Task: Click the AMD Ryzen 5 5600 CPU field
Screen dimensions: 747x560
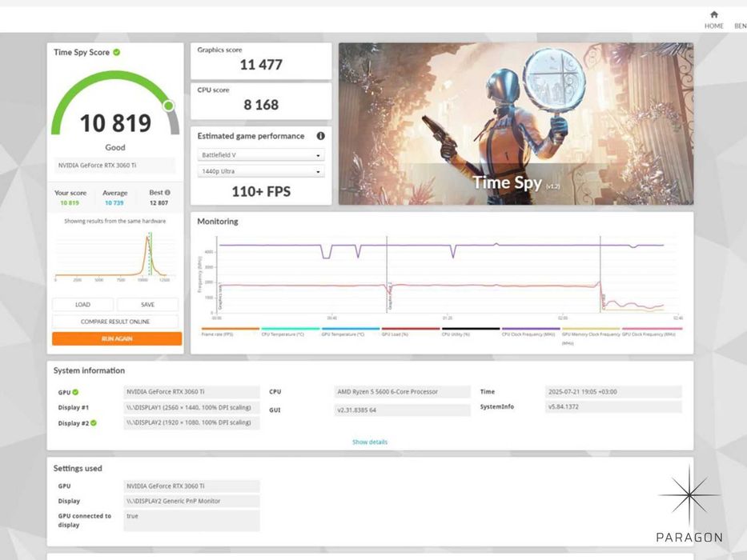Action: coord(402,392)
